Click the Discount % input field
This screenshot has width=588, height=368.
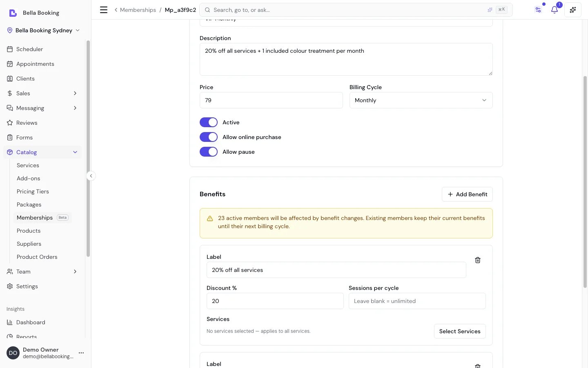[275, 301]
